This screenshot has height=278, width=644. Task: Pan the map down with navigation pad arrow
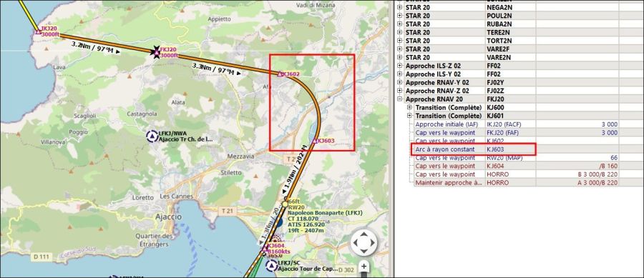point(364,250)
